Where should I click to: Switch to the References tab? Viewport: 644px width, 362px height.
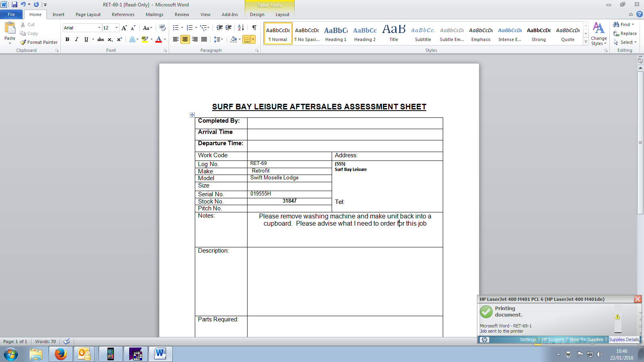click(123, 14)
